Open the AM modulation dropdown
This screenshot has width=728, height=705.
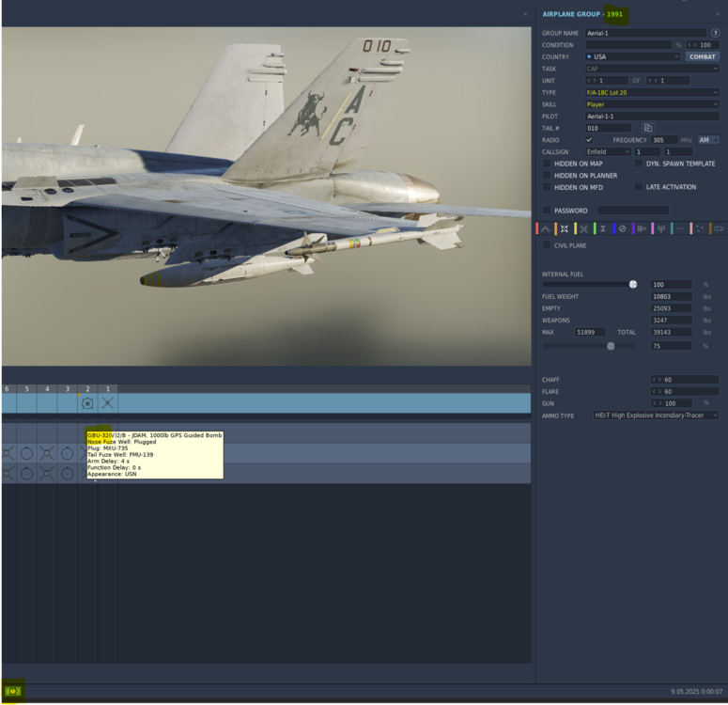coord(708,140)
